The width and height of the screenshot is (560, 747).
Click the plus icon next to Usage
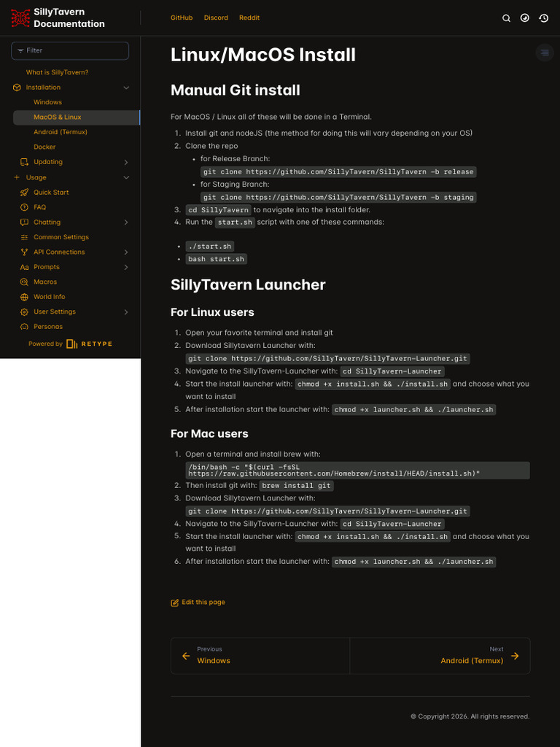[x=17, y=177]
